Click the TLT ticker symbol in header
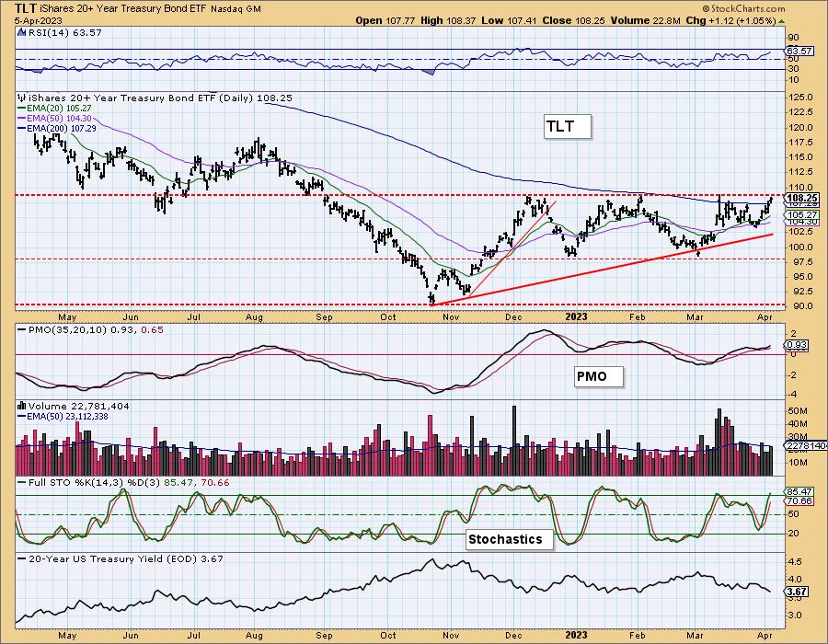The image size is (828, 644). coord(26,8)
